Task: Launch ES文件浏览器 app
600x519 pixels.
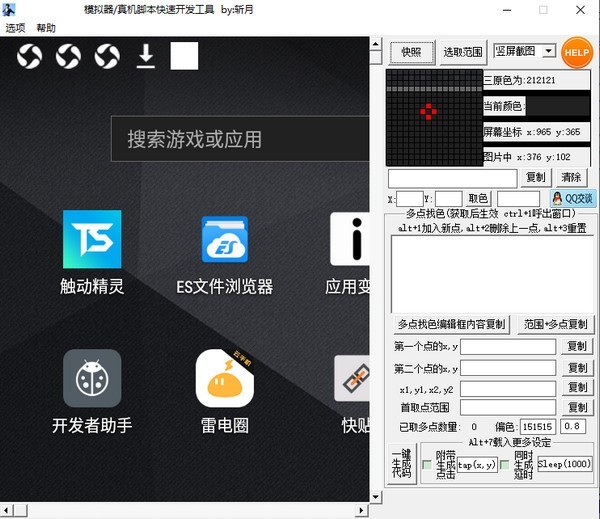Action: pyautogui.click(x=225, y=239)
